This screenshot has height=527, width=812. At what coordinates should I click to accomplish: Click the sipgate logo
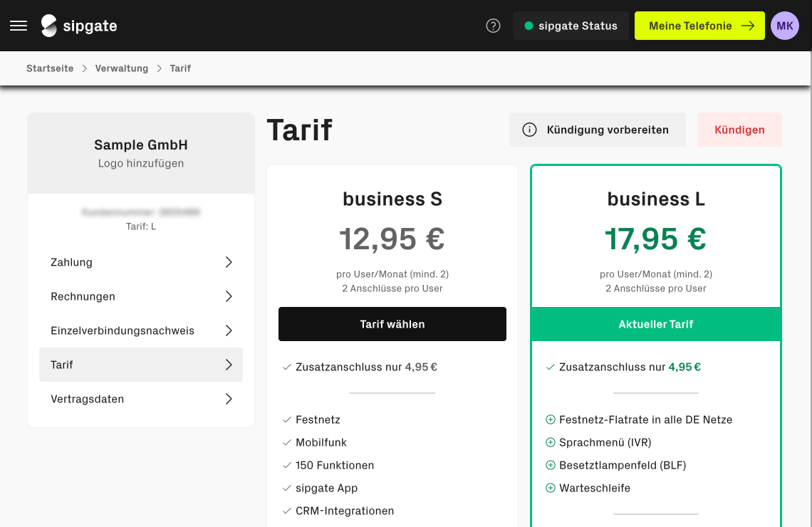click(79, 26)
